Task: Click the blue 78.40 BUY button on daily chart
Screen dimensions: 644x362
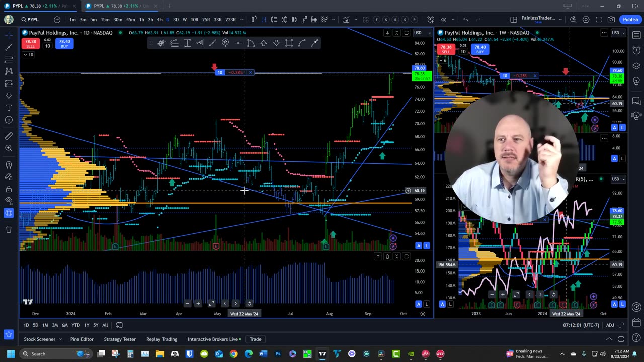Action: click(64, 44)
